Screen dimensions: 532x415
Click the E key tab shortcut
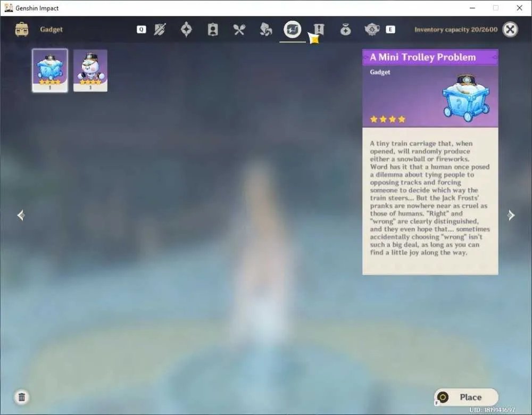[x=390, y=29]
